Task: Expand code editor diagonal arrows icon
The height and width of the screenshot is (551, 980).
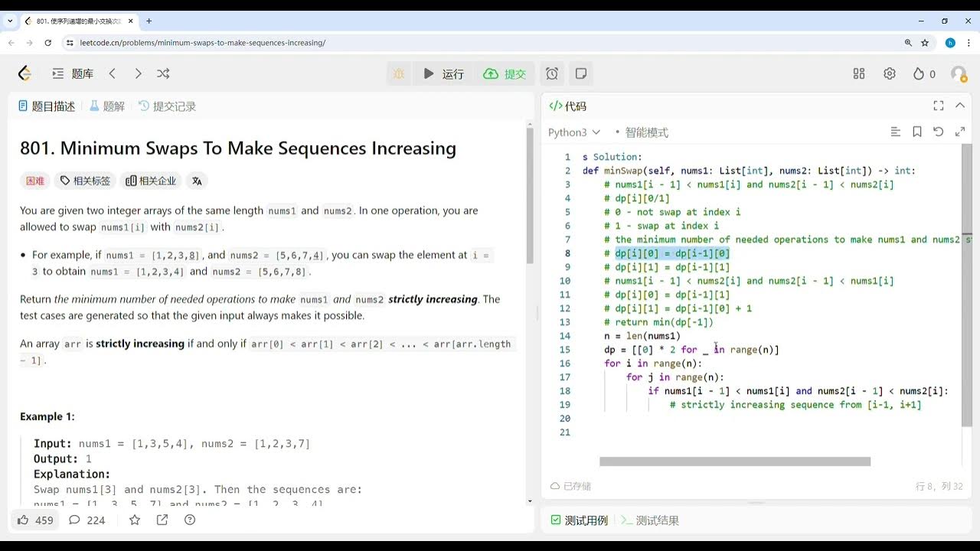Action: [960, 132]
